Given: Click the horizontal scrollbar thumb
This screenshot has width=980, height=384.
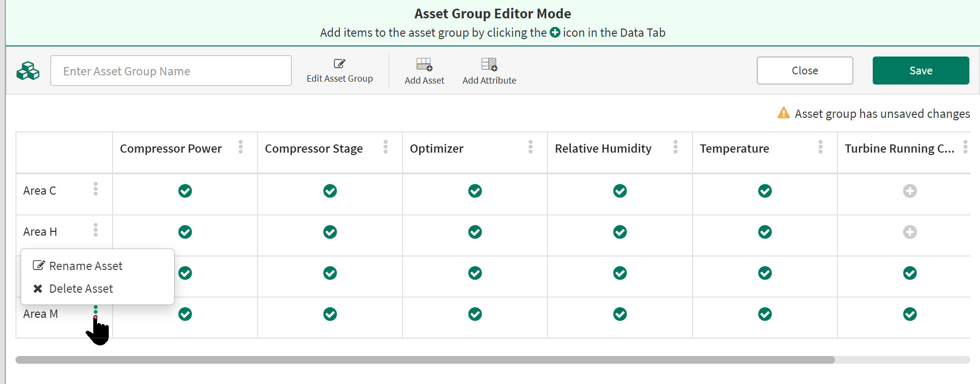Looking at the screenshot, I should 425,360.
